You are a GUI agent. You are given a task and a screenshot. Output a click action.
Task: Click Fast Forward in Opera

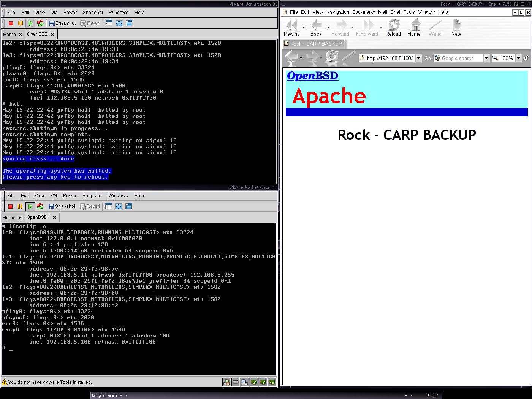367,28
